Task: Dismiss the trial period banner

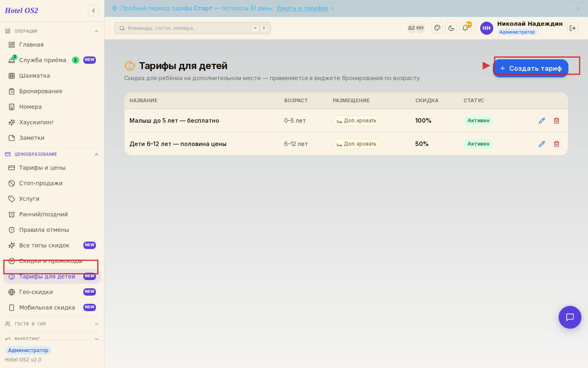Action: [x=579, y=8]
